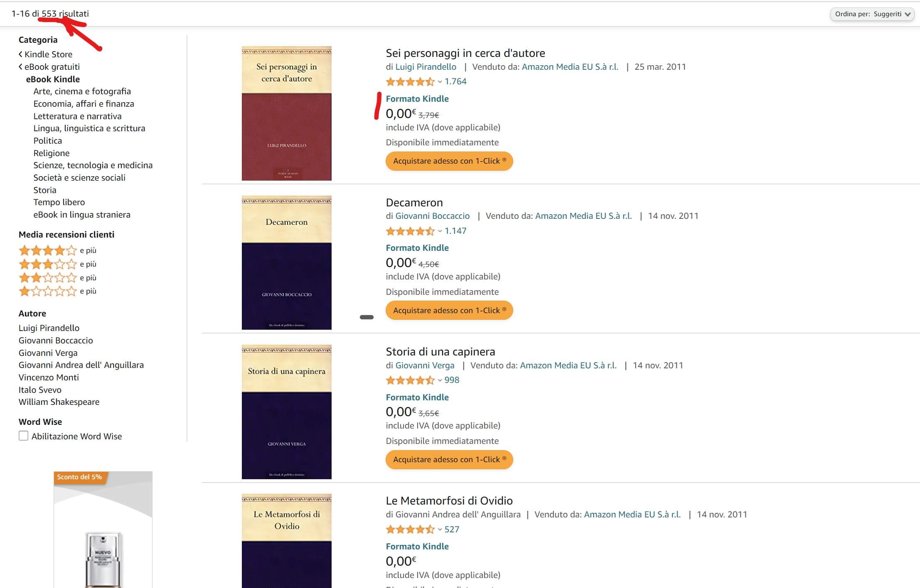Filter by two stars and up

coord(48,278)
